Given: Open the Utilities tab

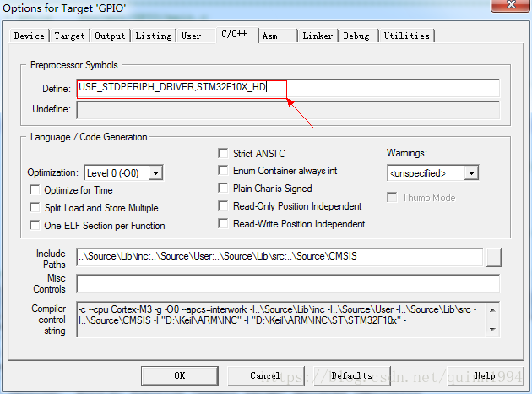Looking at the screenshot, I should pyautogui.click(x=406, y=36).
